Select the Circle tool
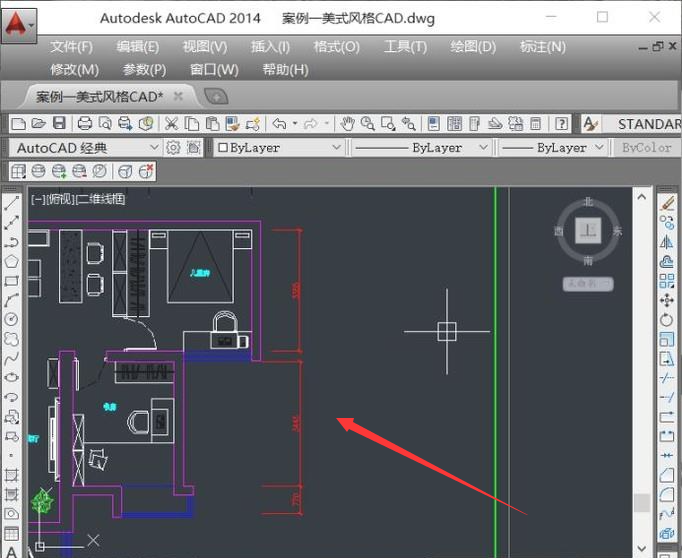This screenshot has width=683, height=558. 11,319
